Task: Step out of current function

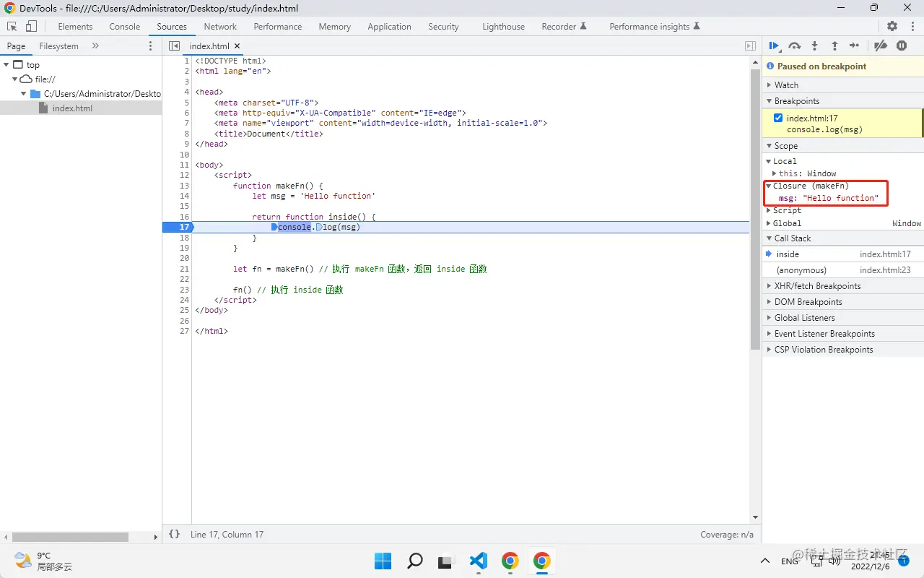Action: point(834,46)
